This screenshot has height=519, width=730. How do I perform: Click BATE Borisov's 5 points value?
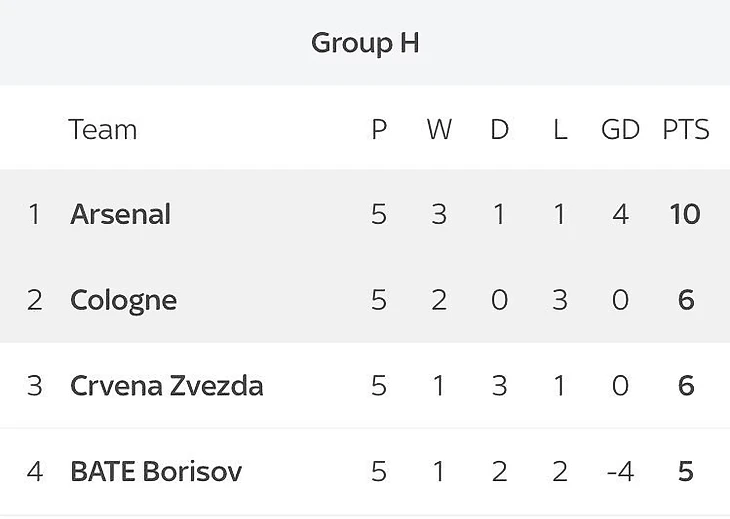click(685, 471)
